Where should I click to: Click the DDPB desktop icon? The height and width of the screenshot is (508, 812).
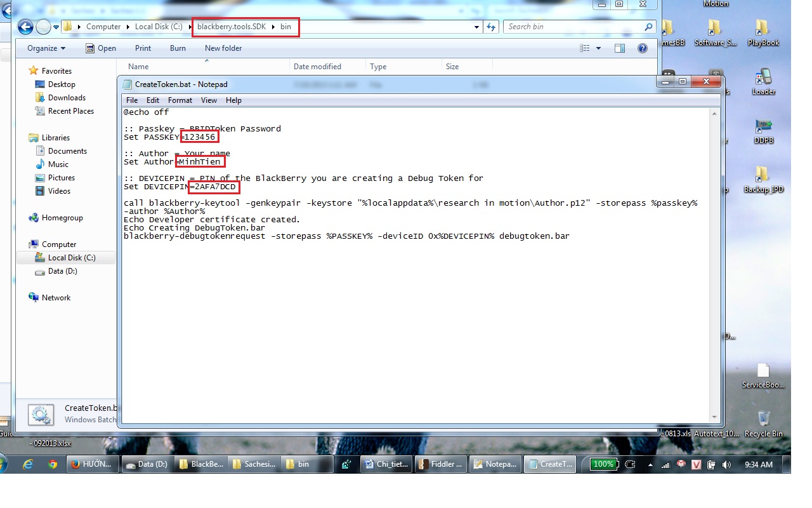pos(764,131)
